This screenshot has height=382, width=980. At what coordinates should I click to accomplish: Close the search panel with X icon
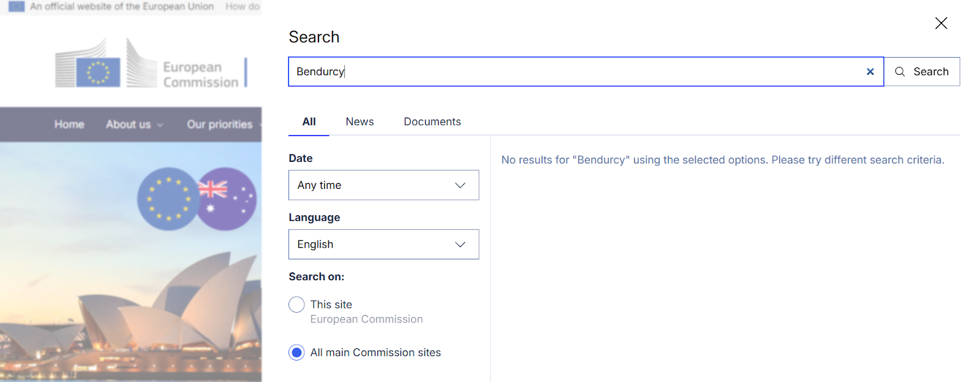(x=941, y=23)
